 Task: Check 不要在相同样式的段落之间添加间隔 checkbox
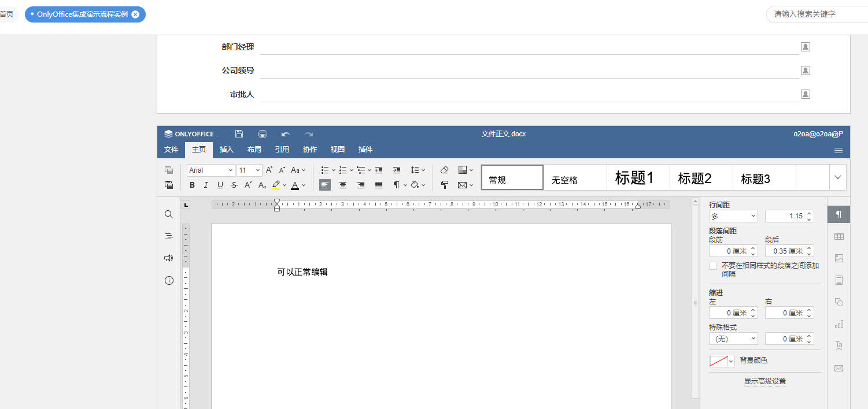(713, 266)
